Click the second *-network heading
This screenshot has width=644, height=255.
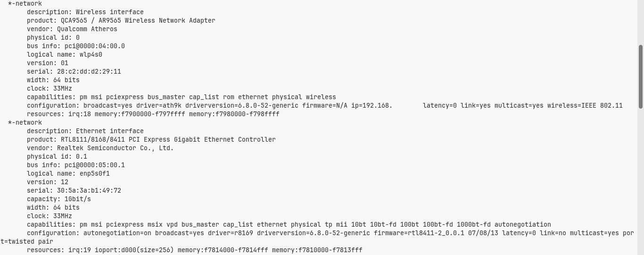click(x=25, y=123)
